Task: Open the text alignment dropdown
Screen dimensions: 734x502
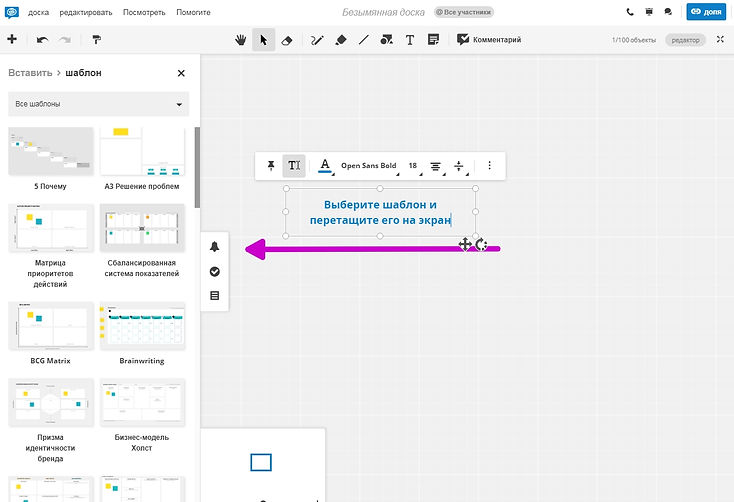Action: [x=436, y=166]
